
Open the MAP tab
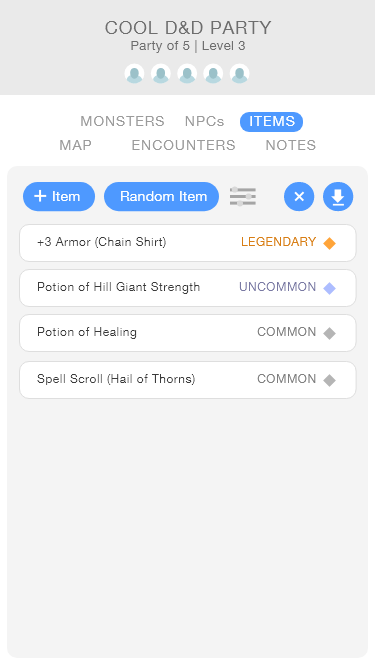click(x=75, y=145)
